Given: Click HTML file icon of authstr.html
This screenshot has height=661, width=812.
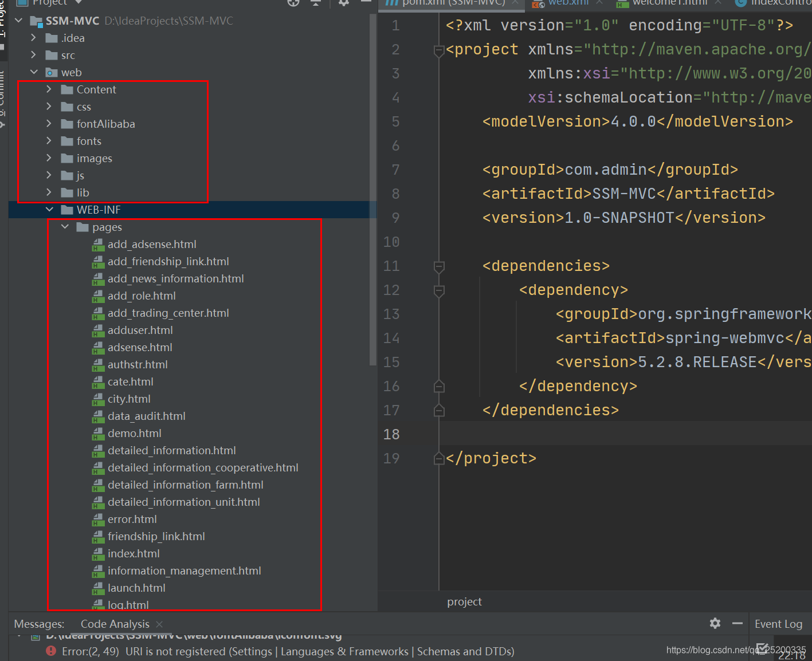Looking at the screenshot, I should click(98, 365).
